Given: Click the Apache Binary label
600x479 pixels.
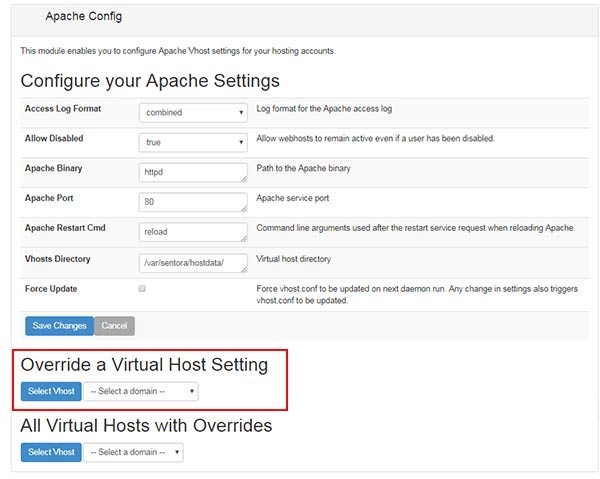Looking at the screenshot, I should [x=54, y=168].
